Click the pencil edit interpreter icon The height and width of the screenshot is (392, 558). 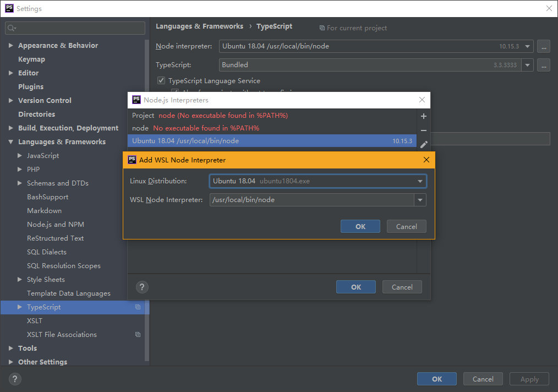[x=424, y=145]
